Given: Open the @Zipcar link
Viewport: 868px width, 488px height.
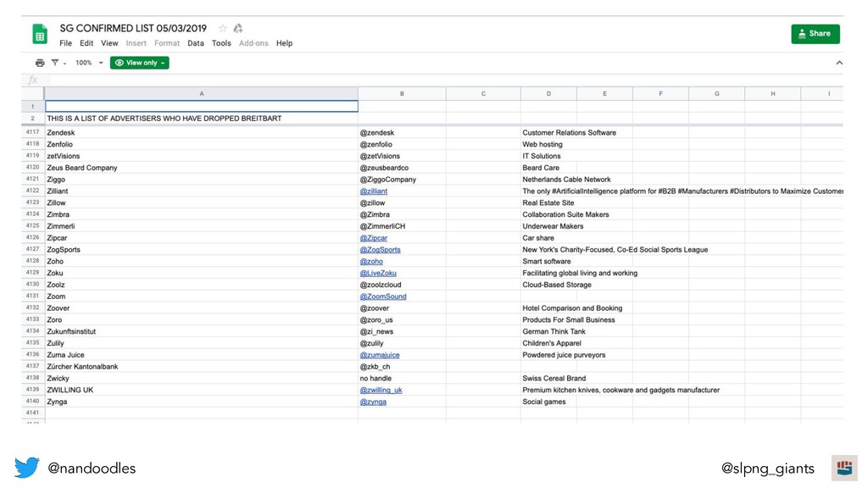Looking at the screenshot, I should [374, 238].
